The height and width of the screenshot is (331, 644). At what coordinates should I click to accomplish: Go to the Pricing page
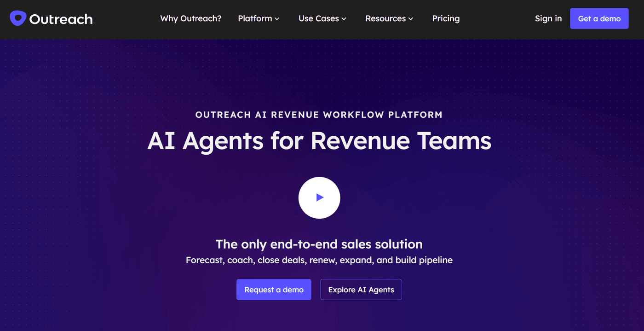446,18
